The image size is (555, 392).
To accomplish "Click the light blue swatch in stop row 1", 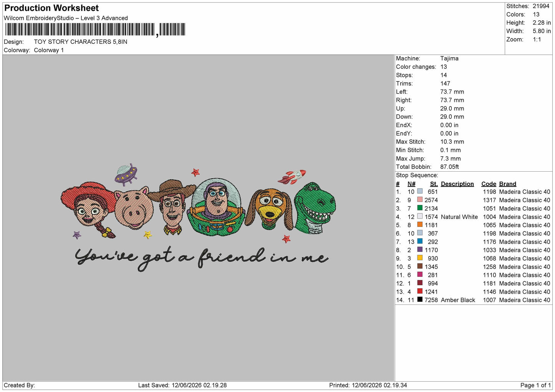I will [420, 191].
